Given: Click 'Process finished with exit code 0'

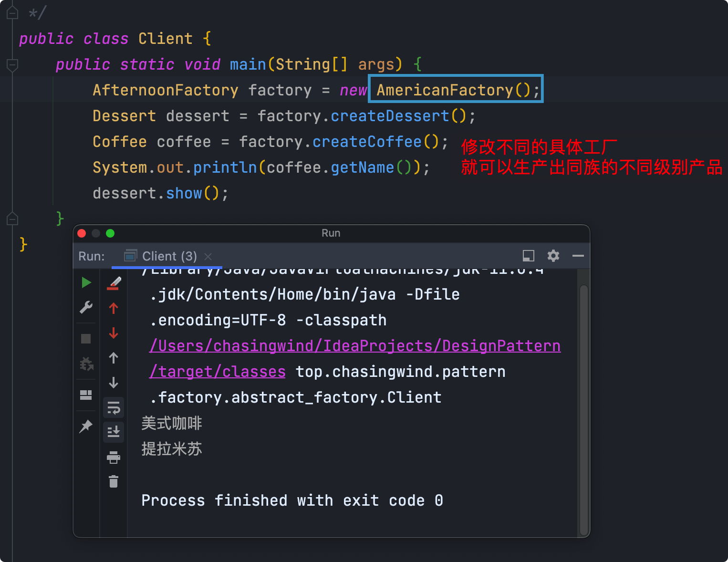Looking at the screenshot, I should [292, 500].
